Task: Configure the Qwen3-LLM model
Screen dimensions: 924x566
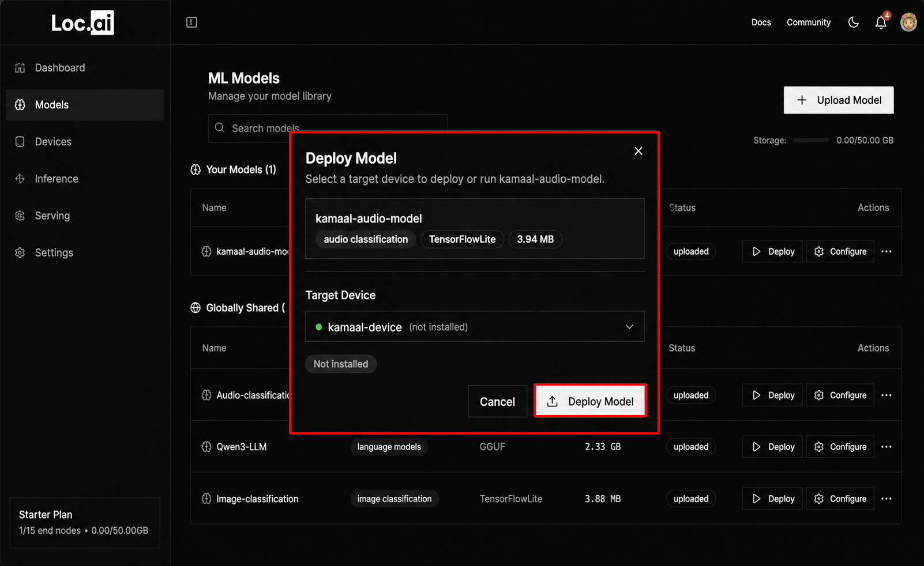Action: click(x=840, y=447)
